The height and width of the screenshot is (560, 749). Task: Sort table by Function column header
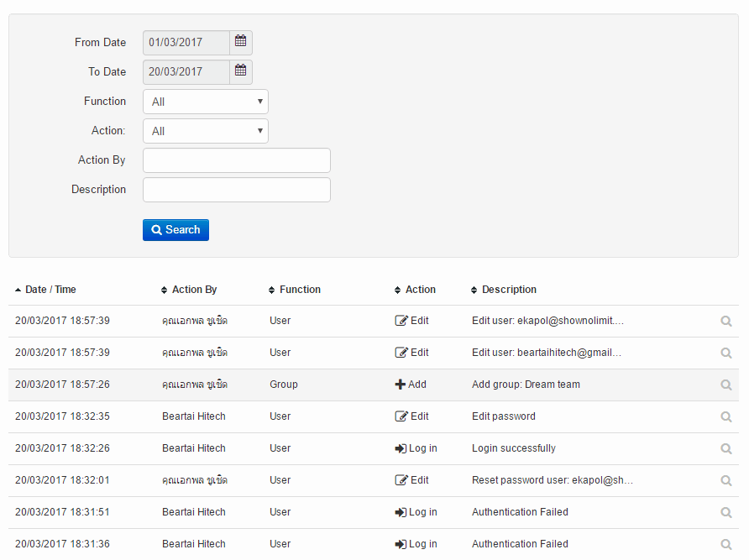coord(300,290)
